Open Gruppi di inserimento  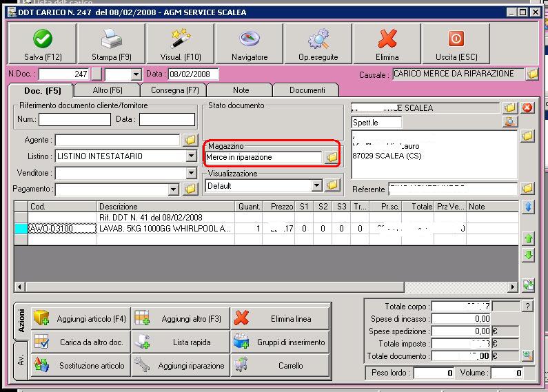coord(280,342)
